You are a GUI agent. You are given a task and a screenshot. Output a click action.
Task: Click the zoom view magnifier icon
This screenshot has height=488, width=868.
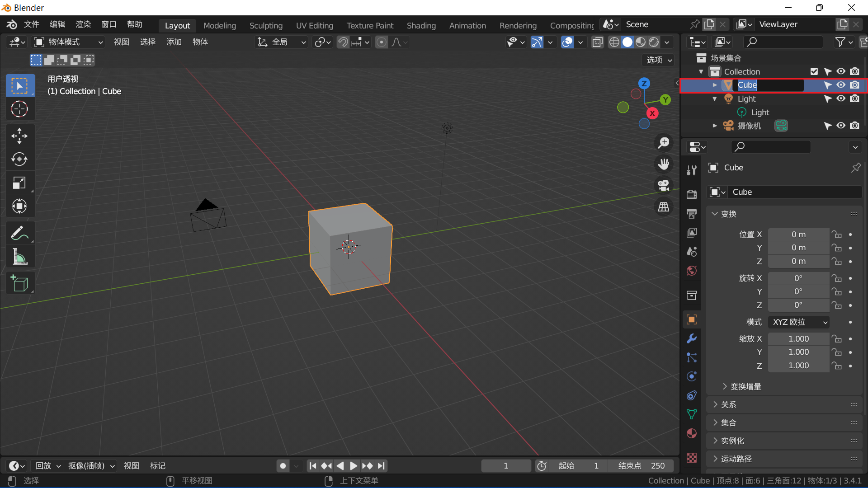click(x=664, y=143)
